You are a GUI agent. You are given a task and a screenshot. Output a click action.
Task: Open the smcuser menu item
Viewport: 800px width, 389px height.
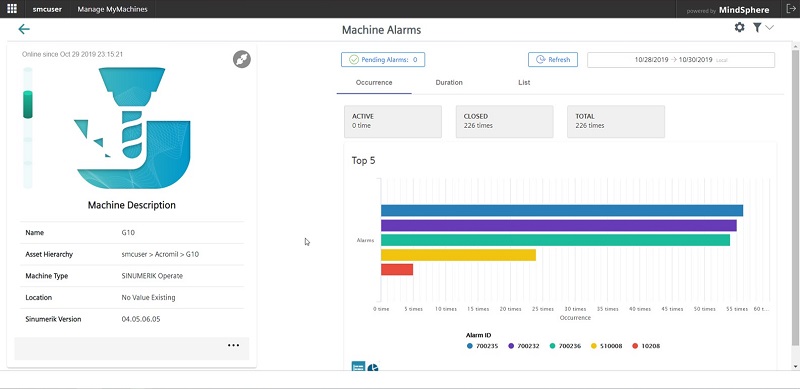click(47, 9)
